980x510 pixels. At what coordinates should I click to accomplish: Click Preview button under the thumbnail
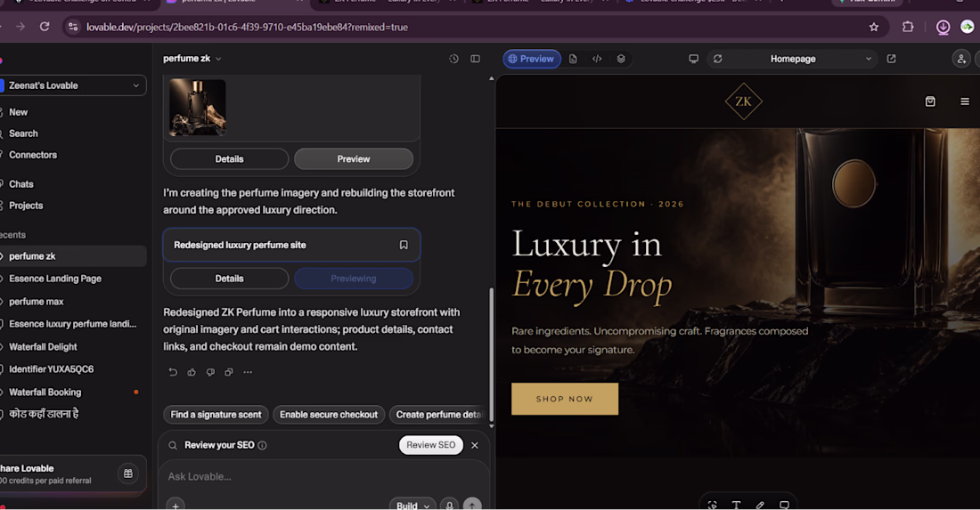354,159
